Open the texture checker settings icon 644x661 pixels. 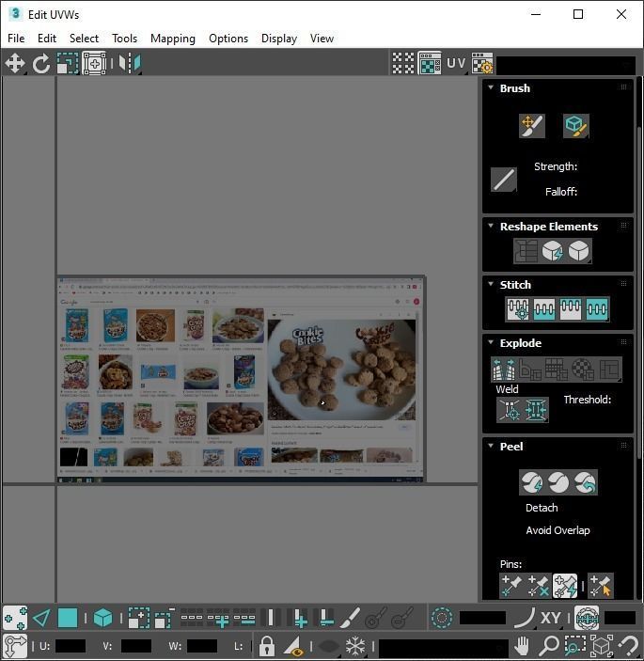pos(481,63)
